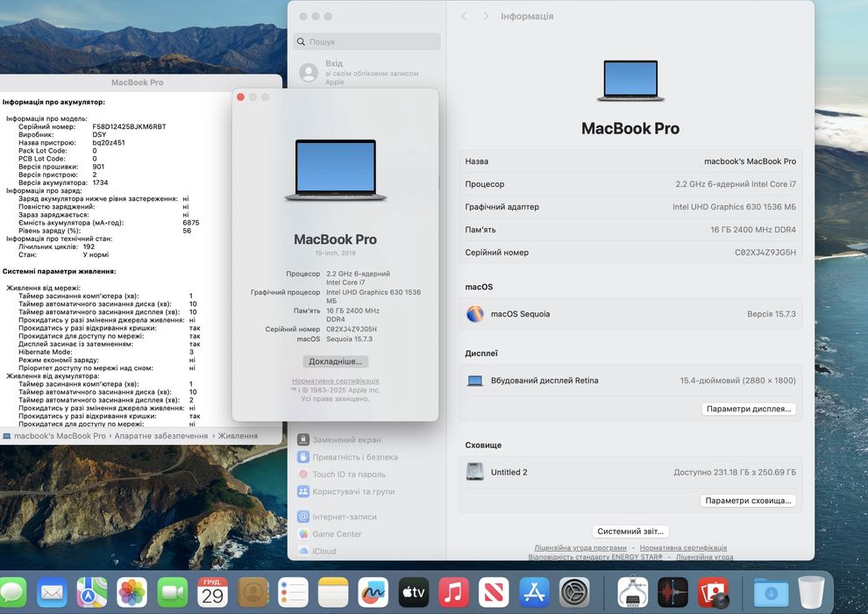Image resolution: width=868 pixels, height=614 pixels.
Task: Select battery capacity value 6875
Action: point(191,223)
